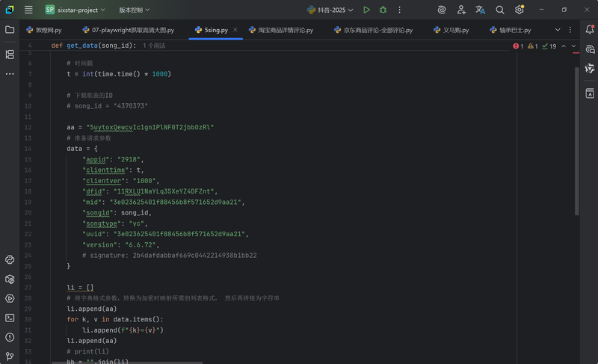Show more tool windows ellipsis

point(10,74)
